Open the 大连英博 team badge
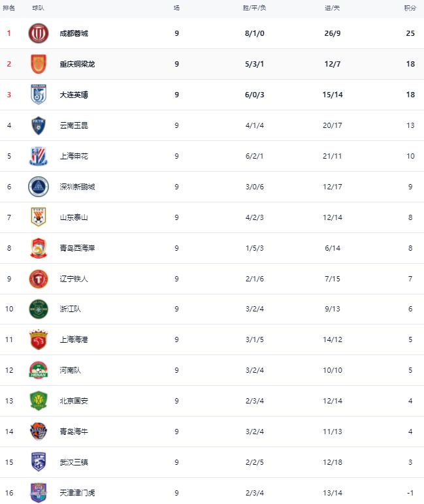This screenshot has height=504, width=424. pos(39,95)
